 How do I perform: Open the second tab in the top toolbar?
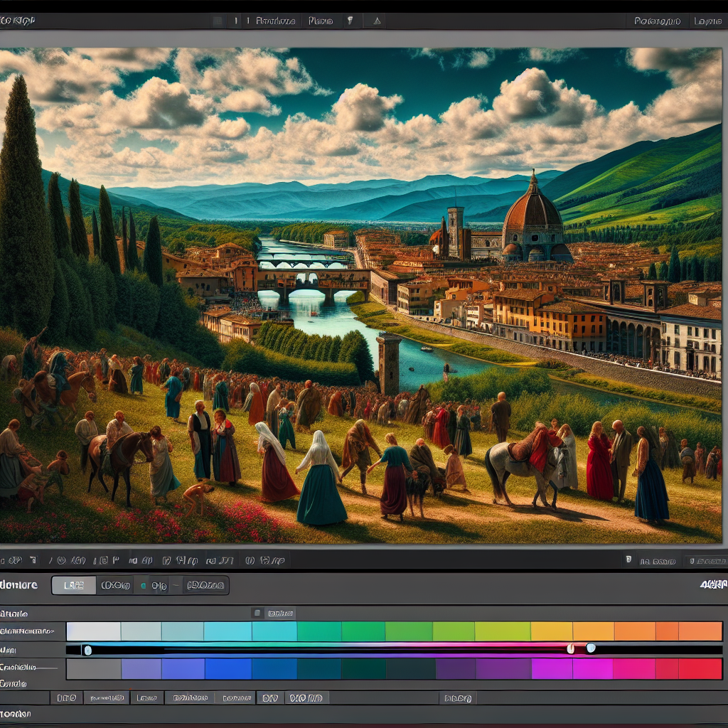coord(321,21)
